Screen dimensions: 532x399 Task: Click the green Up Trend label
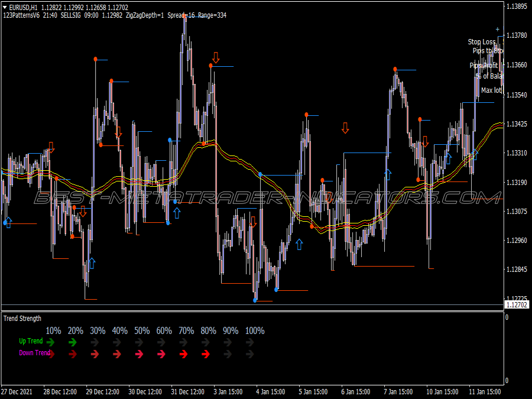point(31,341)
